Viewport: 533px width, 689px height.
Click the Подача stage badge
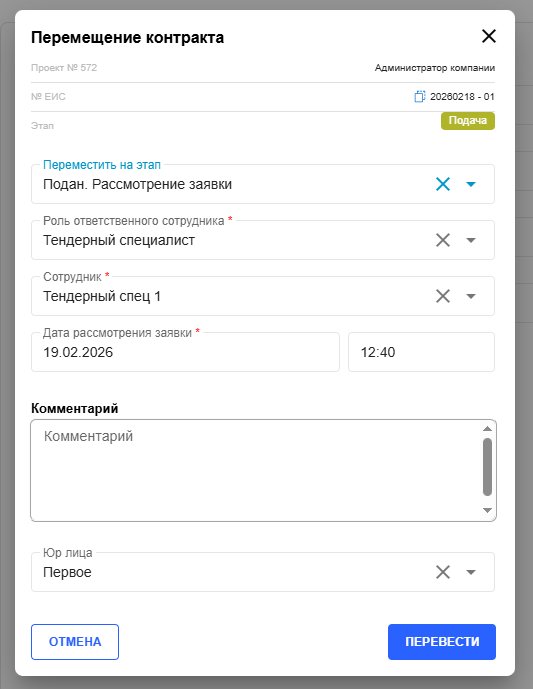(x=468, y=121)
